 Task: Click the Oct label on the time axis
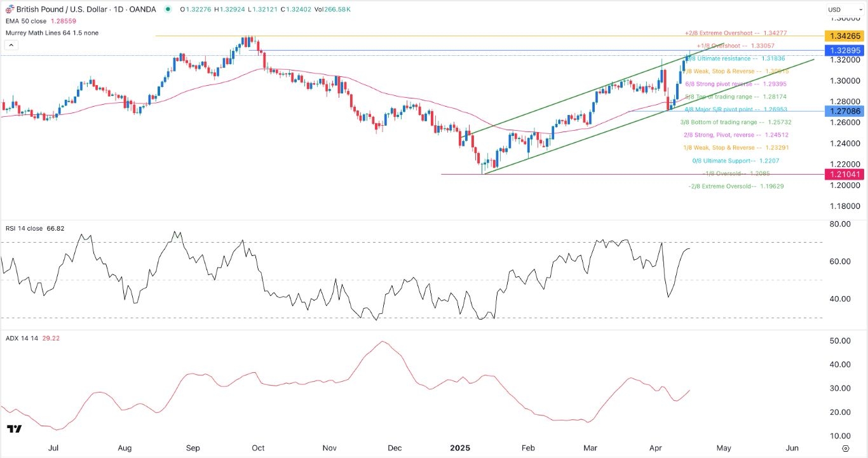click(x=258, y=447)
